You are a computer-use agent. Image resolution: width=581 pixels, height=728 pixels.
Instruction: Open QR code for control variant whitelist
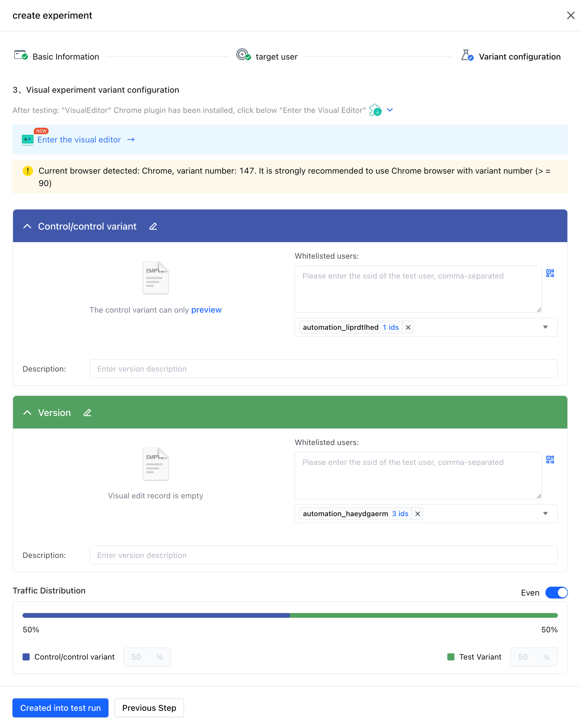coord(550,273)
